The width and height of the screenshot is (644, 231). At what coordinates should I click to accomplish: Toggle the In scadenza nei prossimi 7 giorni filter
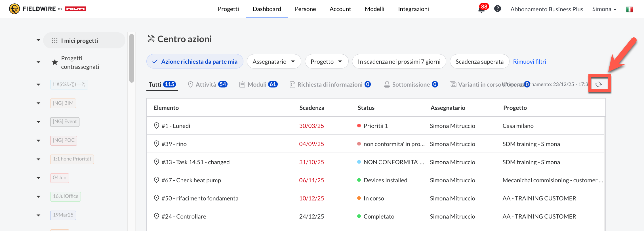point(399,61)
